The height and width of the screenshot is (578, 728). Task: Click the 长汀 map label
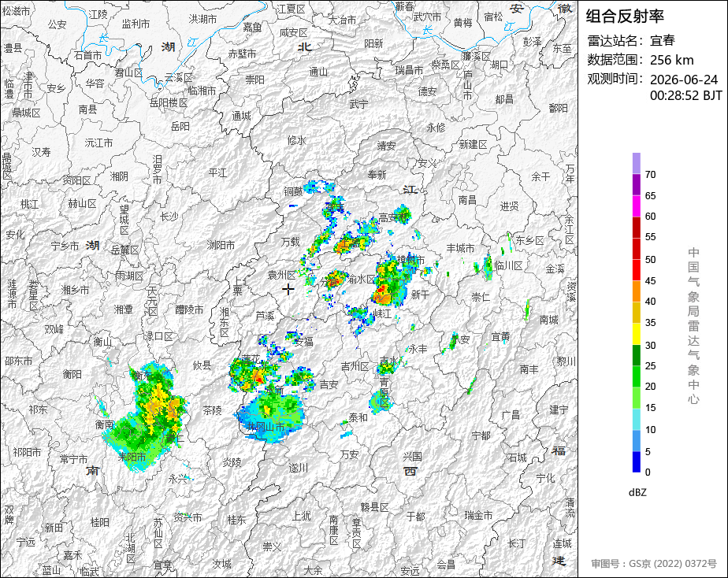click(516, 543)
